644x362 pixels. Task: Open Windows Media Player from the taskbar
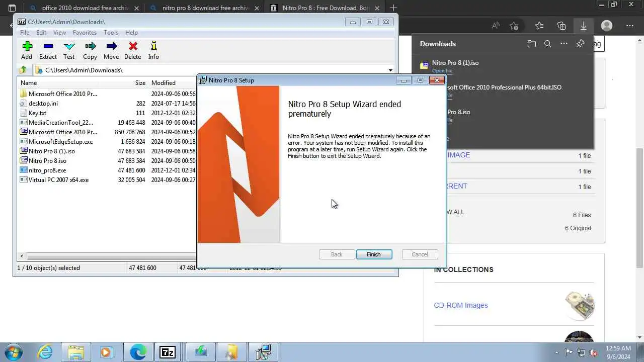(x=106, y=352)
